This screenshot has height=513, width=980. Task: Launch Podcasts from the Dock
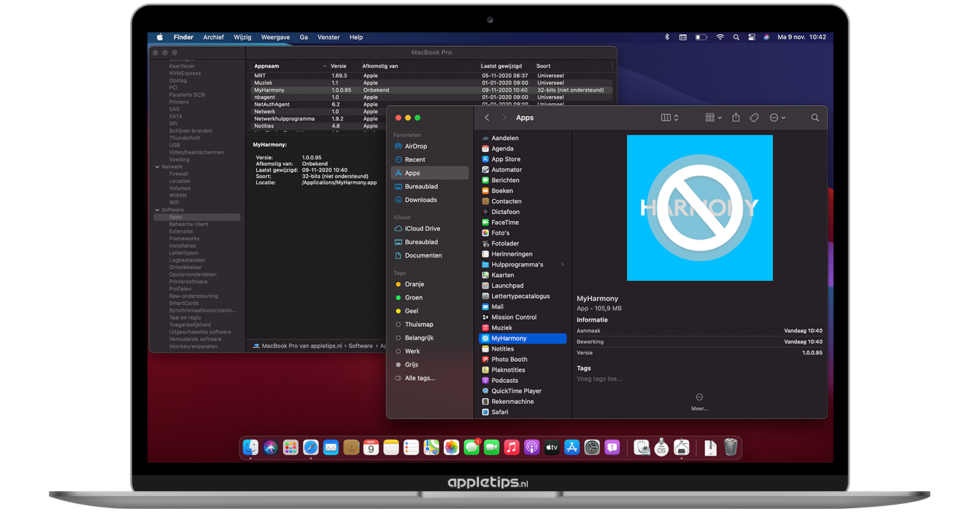coord(531,447)
